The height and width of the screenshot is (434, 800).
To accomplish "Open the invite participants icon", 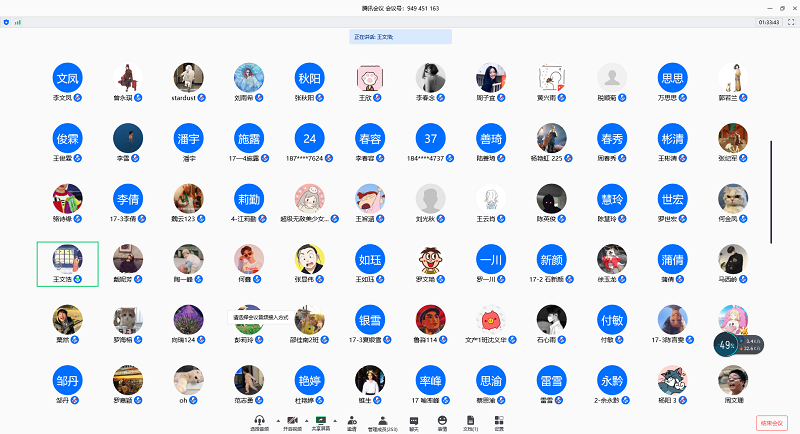I will click(352, 420).
